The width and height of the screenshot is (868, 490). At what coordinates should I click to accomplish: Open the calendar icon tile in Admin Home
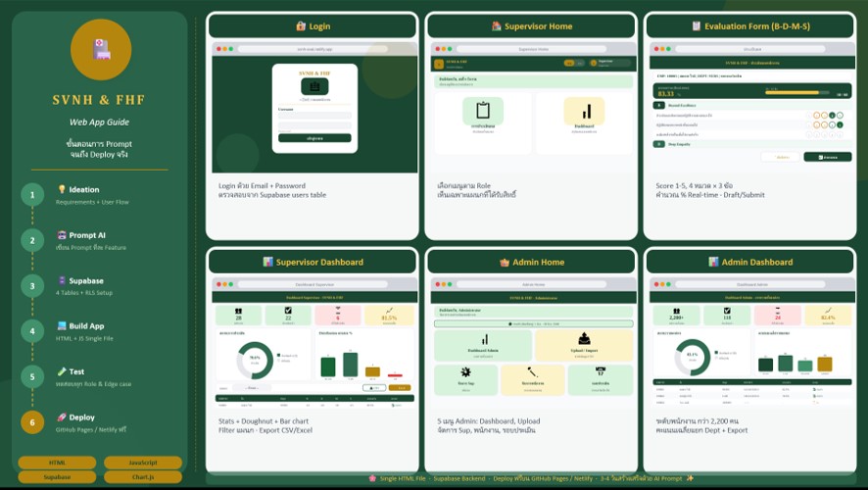[x=601, y=379]
